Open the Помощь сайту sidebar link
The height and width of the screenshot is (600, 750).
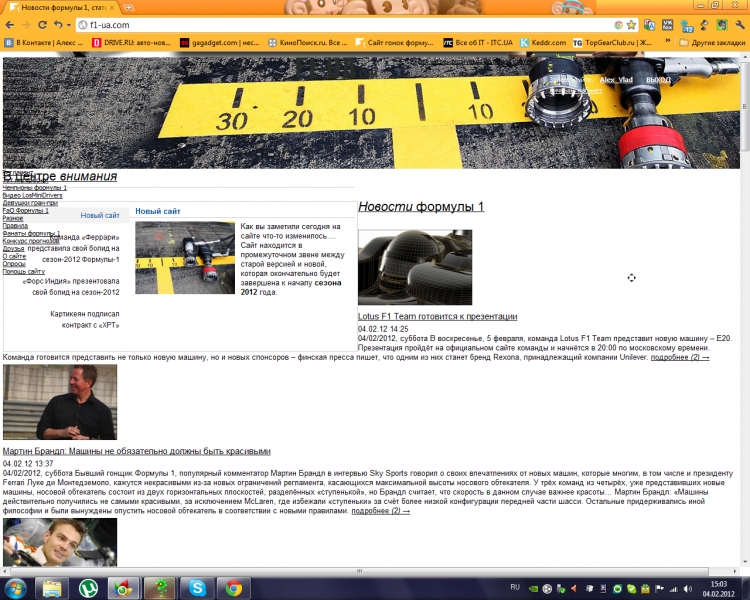(24, 271)
